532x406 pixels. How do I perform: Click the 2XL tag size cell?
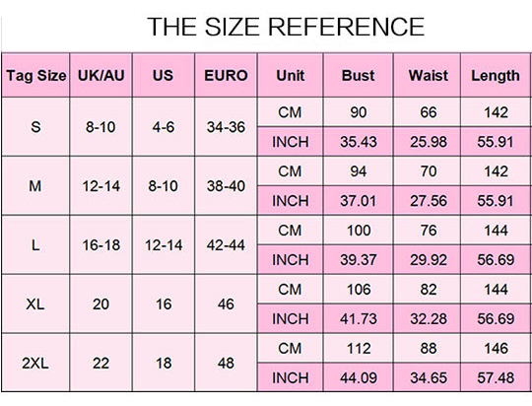coord(35,363)
